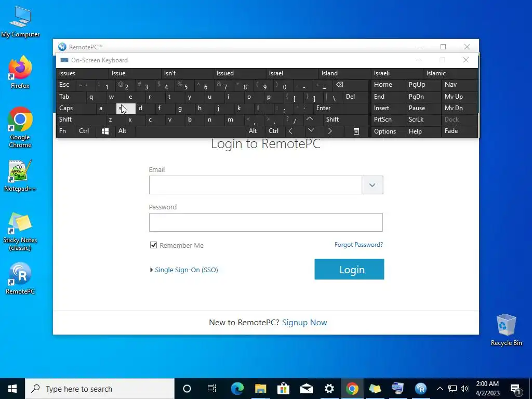Screen dimensions: 532x399
Task: Launch Microsoft Edge from taskbar
Action: point(237,389)
